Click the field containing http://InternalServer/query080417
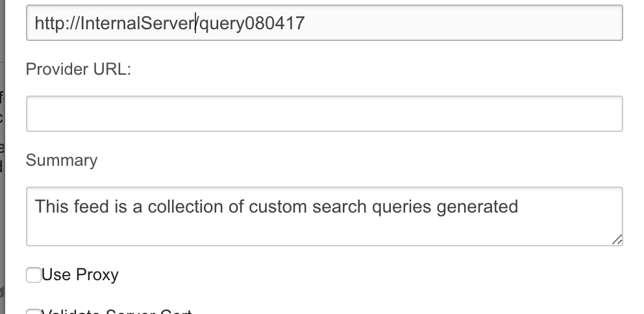644x314 pixels. [324, 23]
